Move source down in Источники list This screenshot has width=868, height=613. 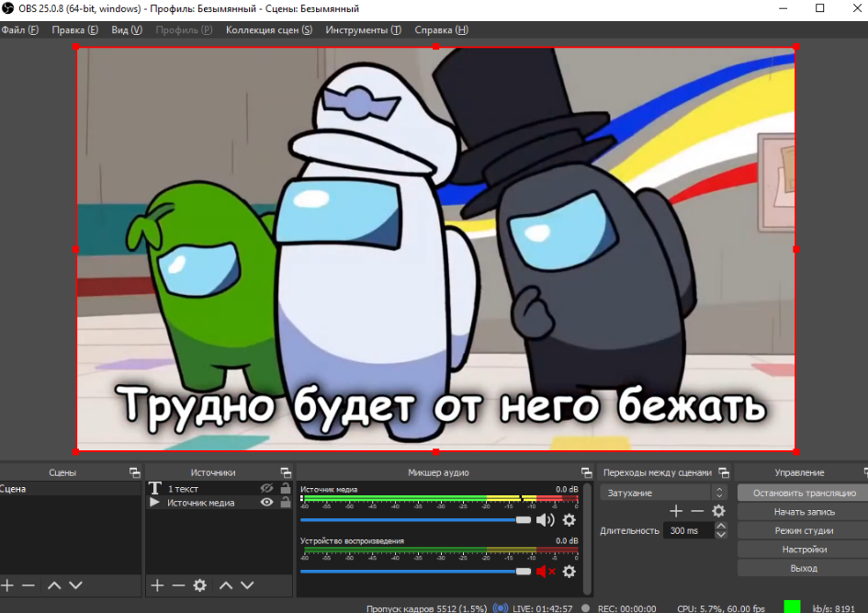click(x=247, y=585)
